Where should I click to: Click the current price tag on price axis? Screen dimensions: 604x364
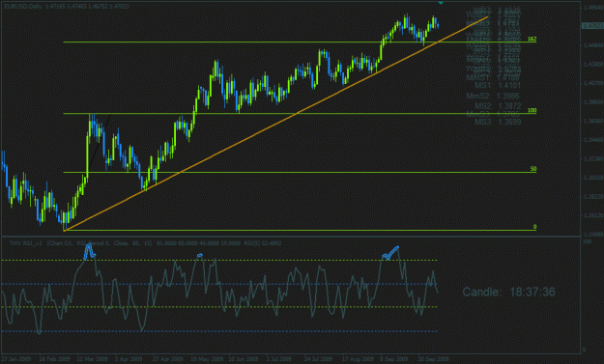pos(592,26)
